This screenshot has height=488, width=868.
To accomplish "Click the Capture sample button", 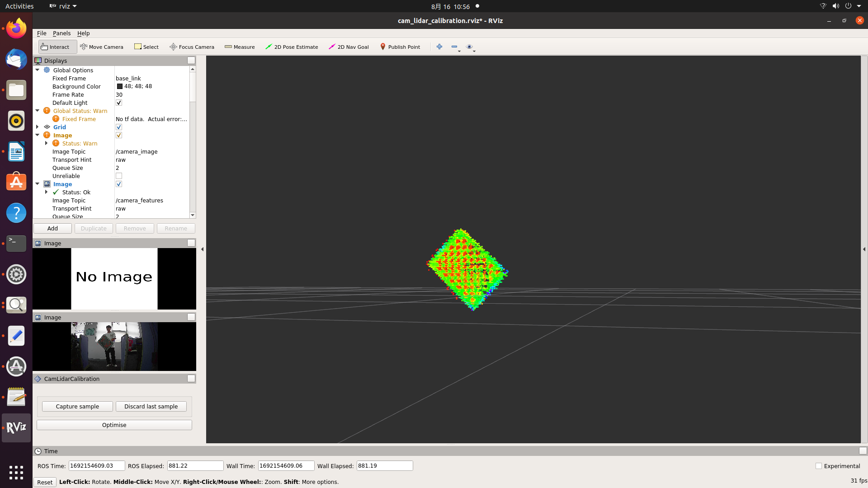I will (x=77, y=407).
